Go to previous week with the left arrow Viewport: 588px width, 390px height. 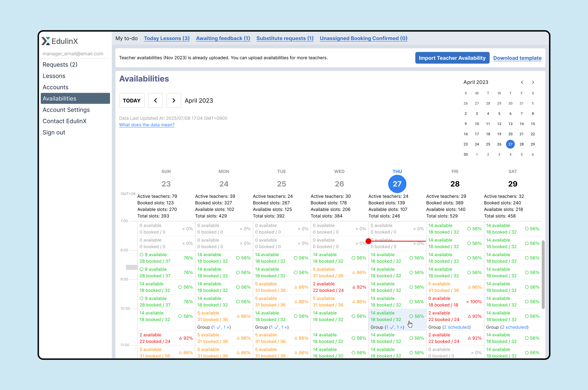coord(155,101)
